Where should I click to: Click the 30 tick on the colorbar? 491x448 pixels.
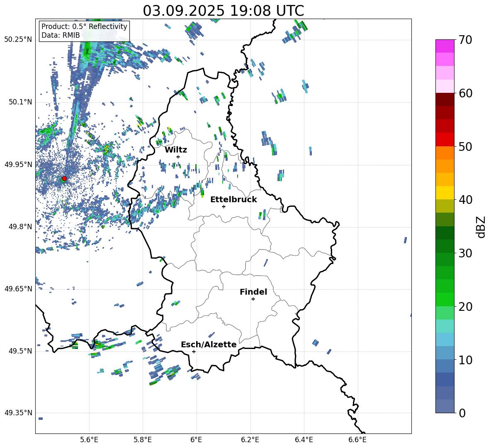[x=465, y=253]
